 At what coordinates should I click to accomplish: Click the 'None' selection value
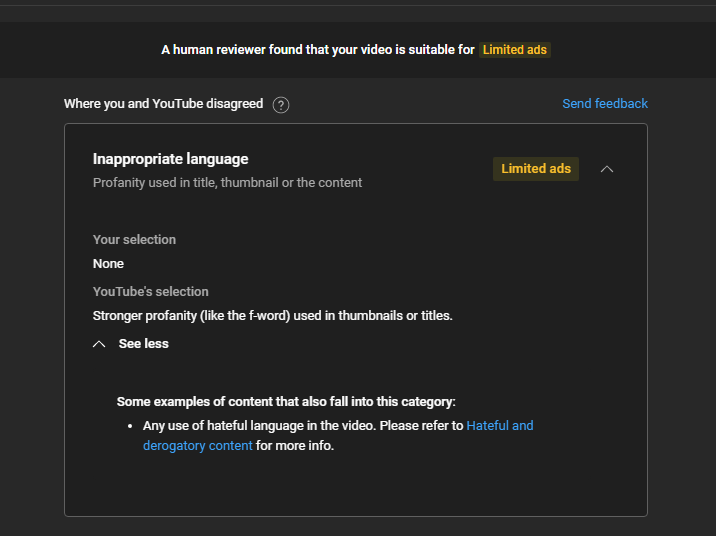[x=108, y=264]
